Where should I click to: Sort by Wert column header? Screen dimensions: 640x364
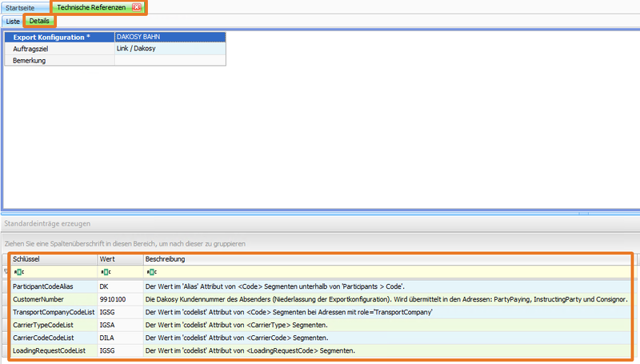click(121, 259)
